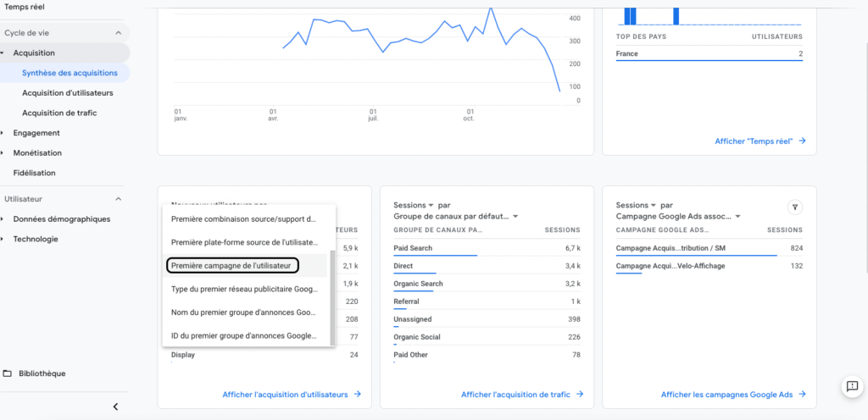Select Première campagne de l'utilisateur option
Viewport: 868px width, 420px height.
click(231, 266)
